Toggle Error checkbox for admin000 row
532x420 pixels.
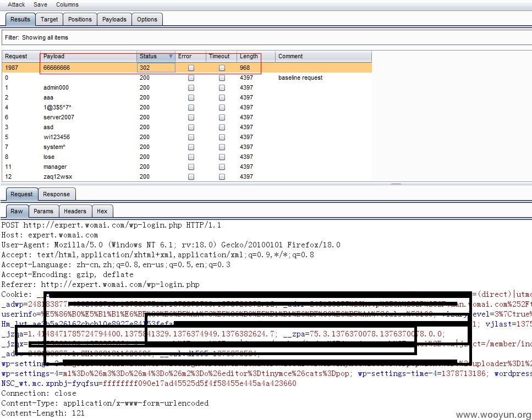tap(191, 87)
